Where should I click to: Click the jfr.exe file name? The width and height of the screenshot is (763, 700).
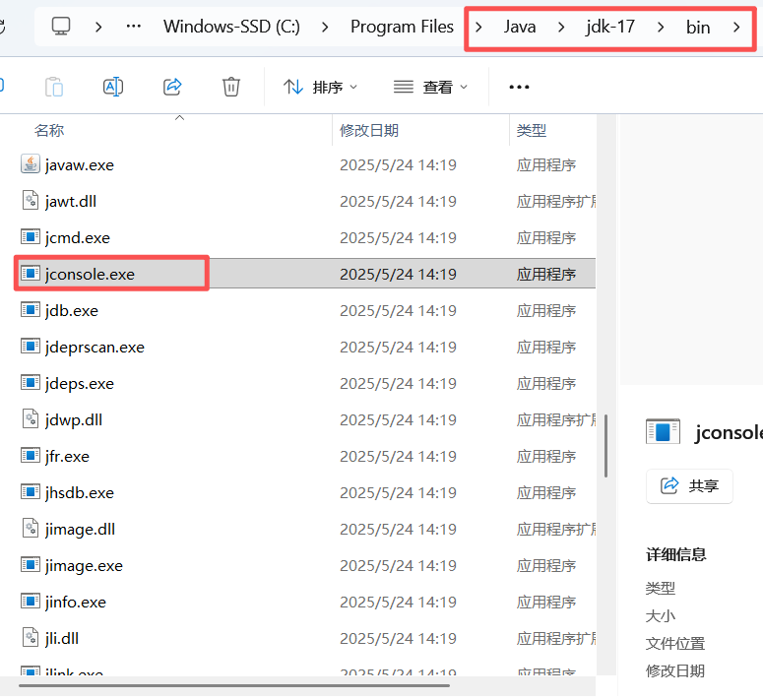coord(67,456)
